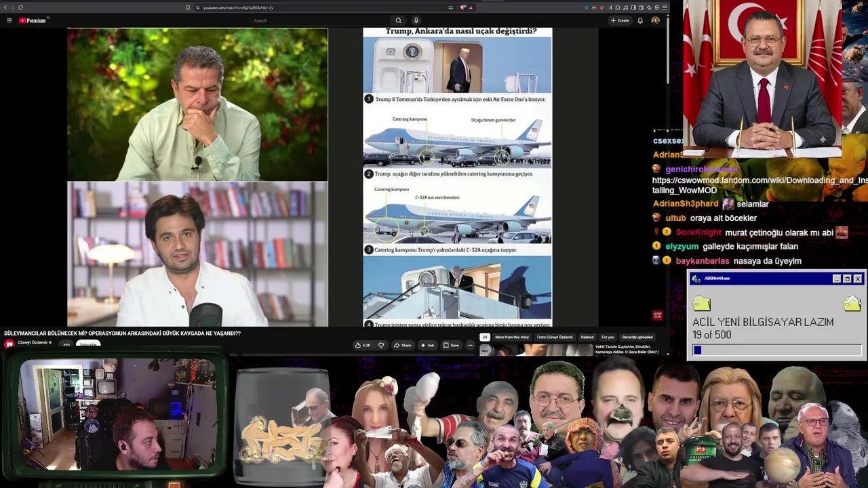Open more actions for the video
868x488 pixels.
coord(470,345)
